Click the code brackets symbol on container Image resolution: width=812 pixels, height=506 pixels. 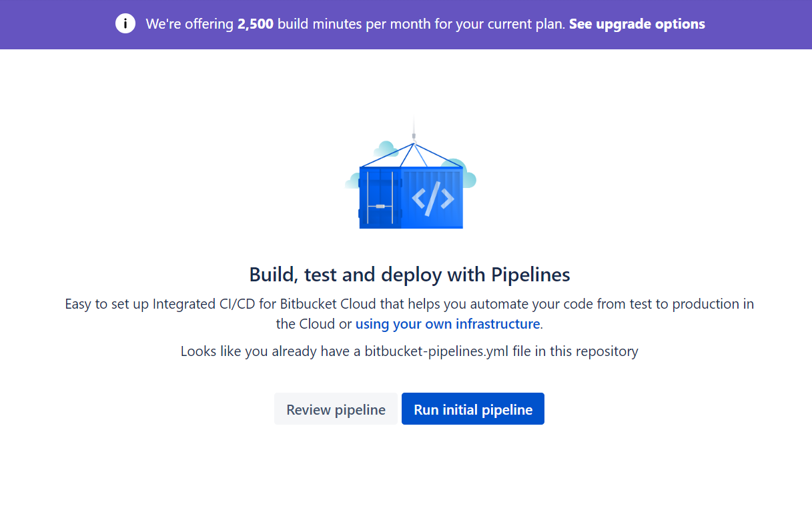(433, 198)
